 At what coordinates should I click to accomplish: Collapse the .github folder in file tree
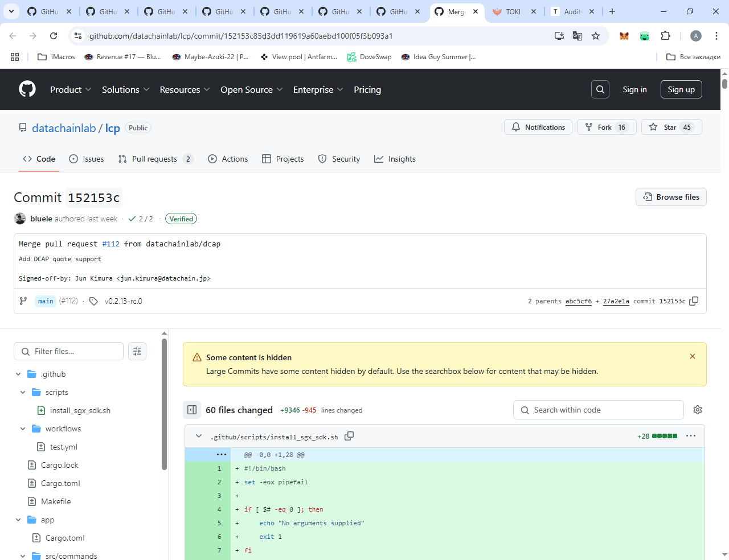click(x=18, y=374)
